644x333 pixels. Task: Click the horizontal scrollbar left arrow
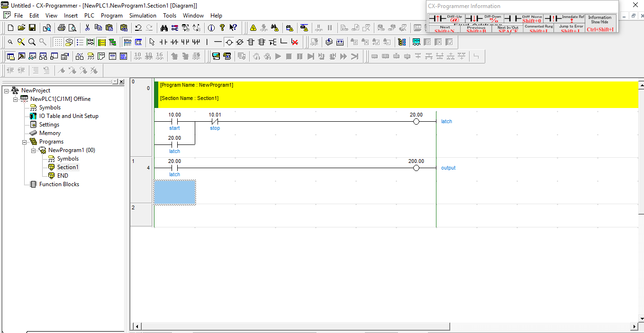click(x=137, y=326)
